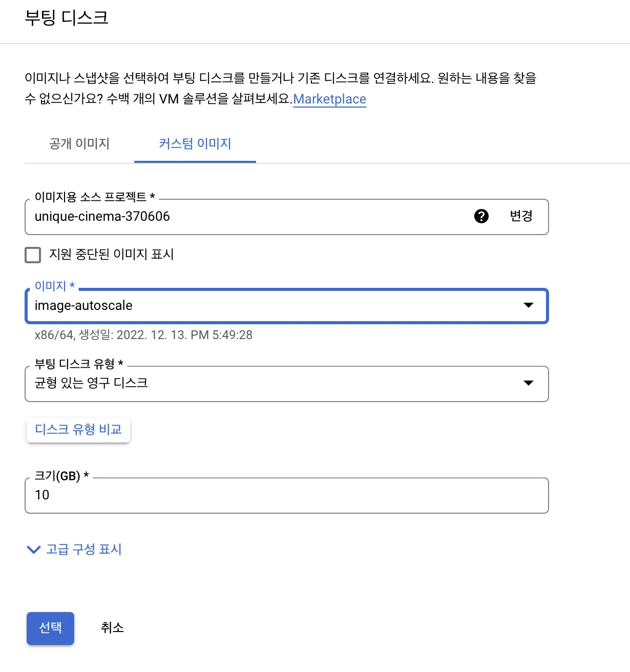Image resolution: width=630 pixels, height=672 pixels.
Task: Expand the 고급 구성 표시 section
Action: (x=84, y=550)
